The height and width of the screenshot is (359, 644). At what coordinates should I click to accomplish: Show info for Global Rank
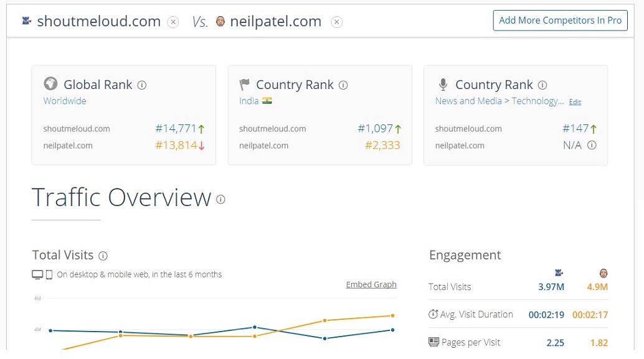142,85
